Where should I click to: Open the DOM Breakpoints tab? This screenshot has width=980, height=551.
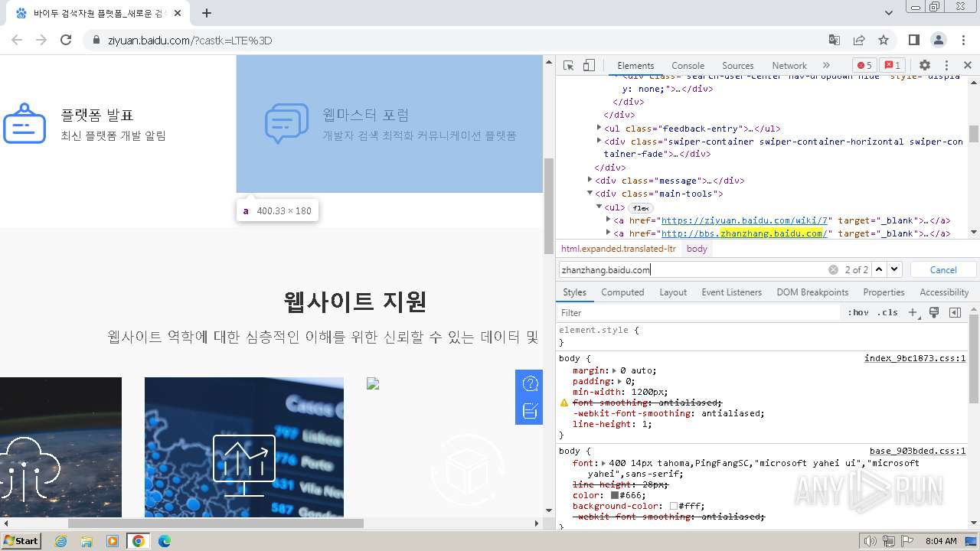812,292
